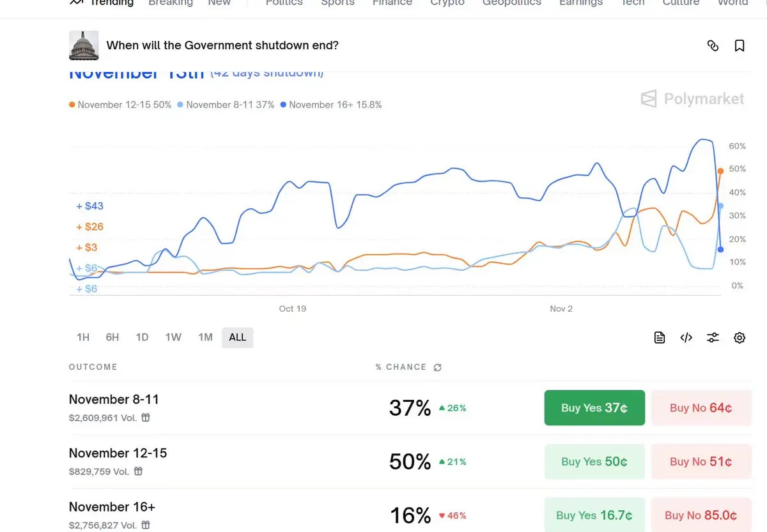Set chart range to 1D
This screenshot has height=532, width=767.
point(142,337)
